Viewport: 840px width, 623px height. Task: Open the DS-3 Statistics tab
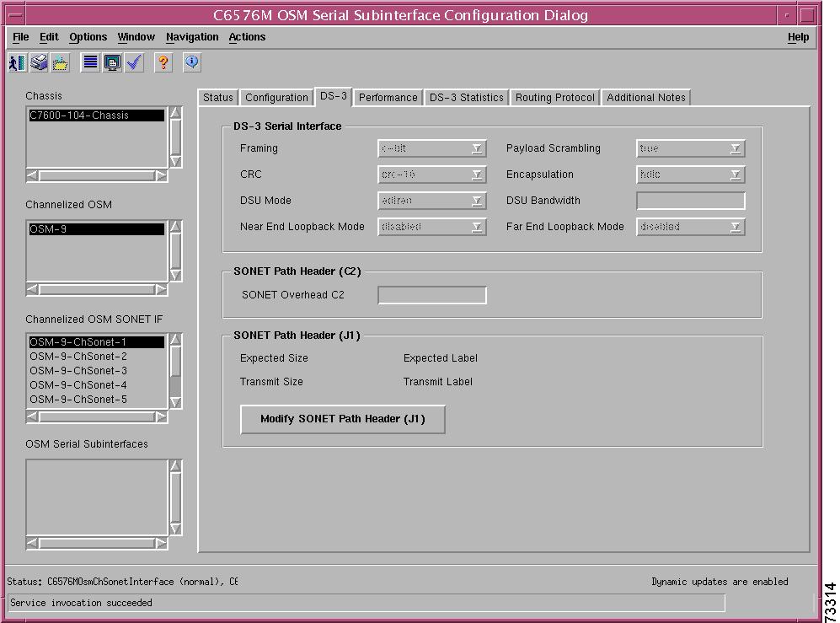466,98
